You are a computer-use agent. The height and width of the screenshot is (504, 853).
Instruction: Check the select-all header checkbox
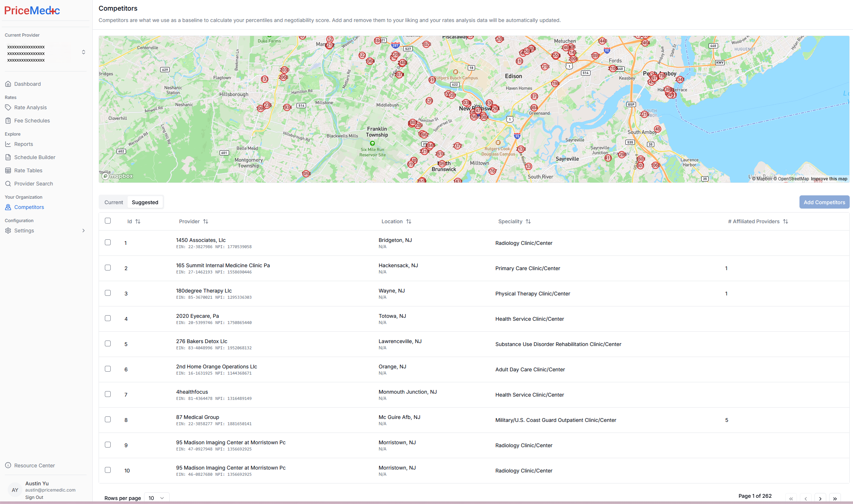coord(108,221)
